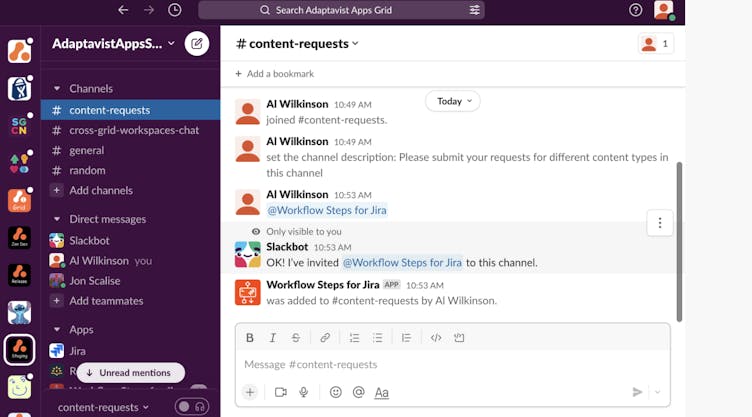Open the help question mark icon
The height and width of the screenshot is (417, 752).
[635, 10]
